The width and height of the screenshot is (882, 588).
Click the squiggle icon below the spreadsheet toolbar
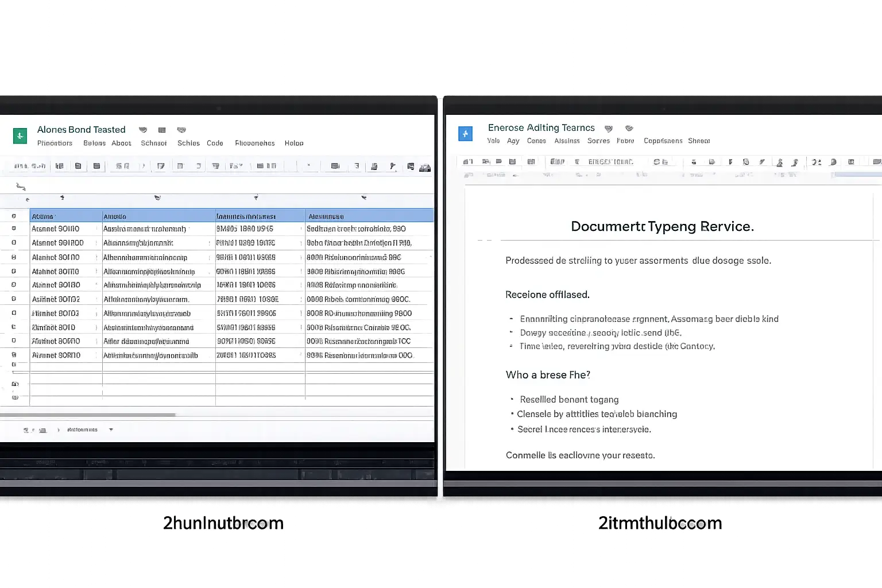point(21,187)
